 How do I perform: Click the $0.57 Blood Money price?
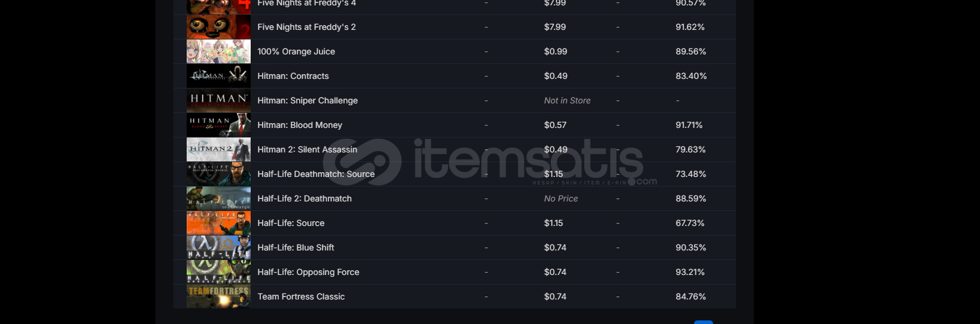point(555,125)
